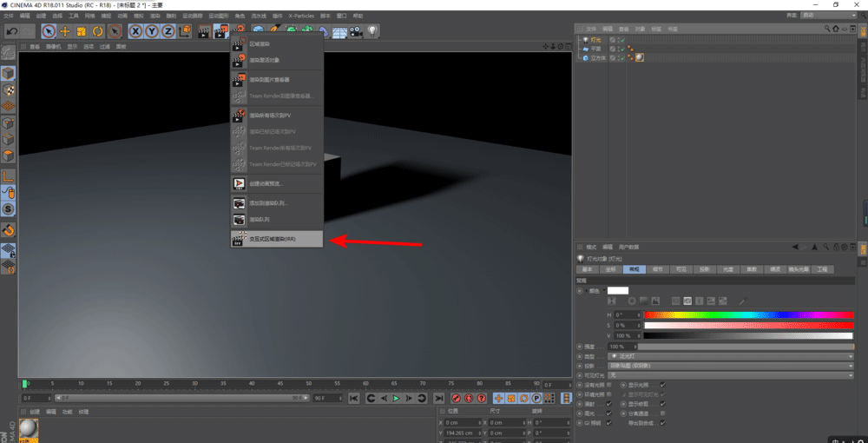Screen dimensions: 868x443
Task: Open the 类型 light type dropdown
Action: [x=731, y=356]
